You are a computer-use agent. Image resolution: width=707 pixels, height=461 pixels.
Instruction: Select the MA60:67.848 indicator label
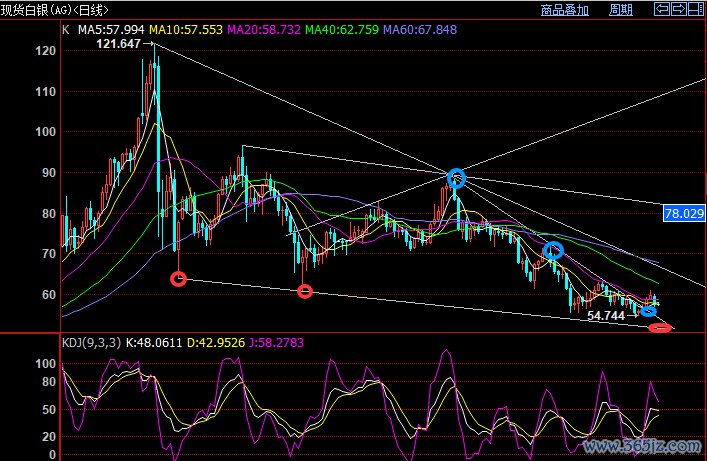420,30
